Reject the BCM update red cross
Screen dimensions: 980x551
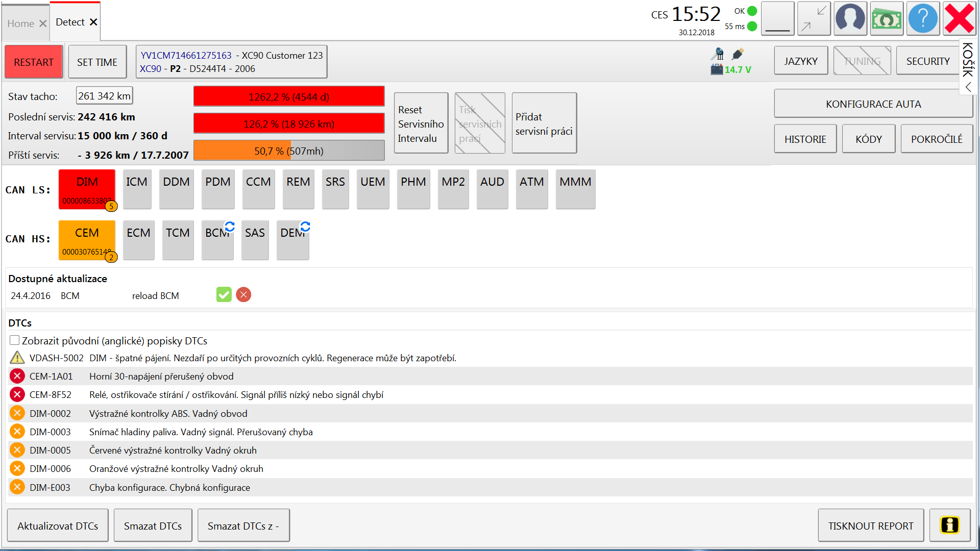pos(243,295)
